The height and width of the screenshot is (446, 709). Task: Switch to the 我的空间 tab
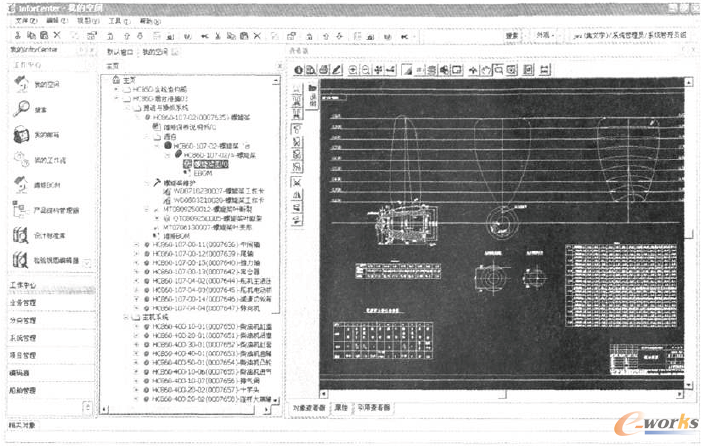(x=155, y=52)
